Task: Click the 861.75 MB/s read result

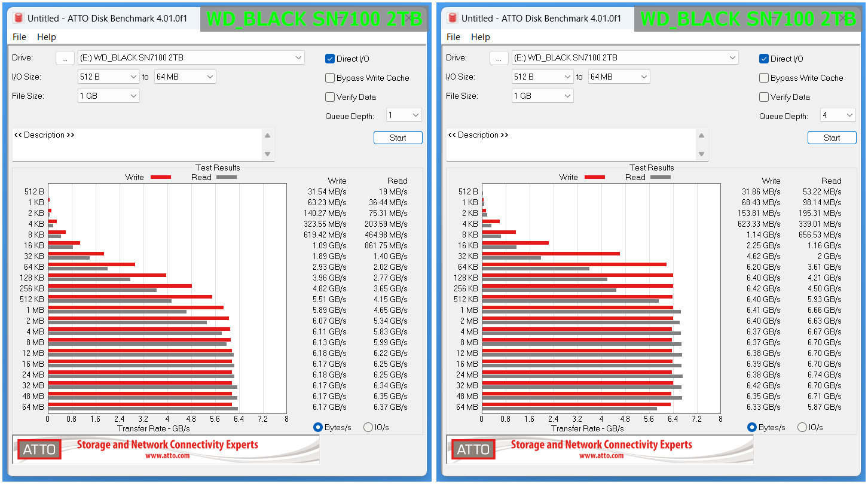Action: (x=386, y=245)
